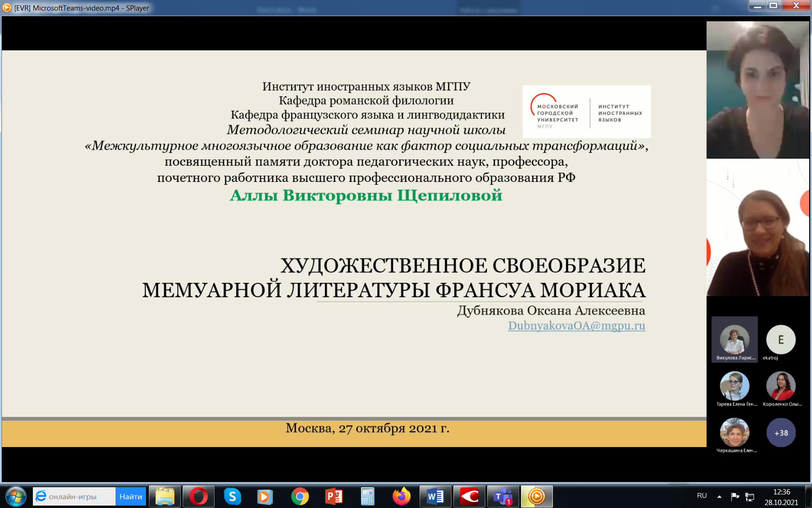The image size is (812, 508).
Task: Launch Opera from the taskbar
Action: (x=199, y=496)
